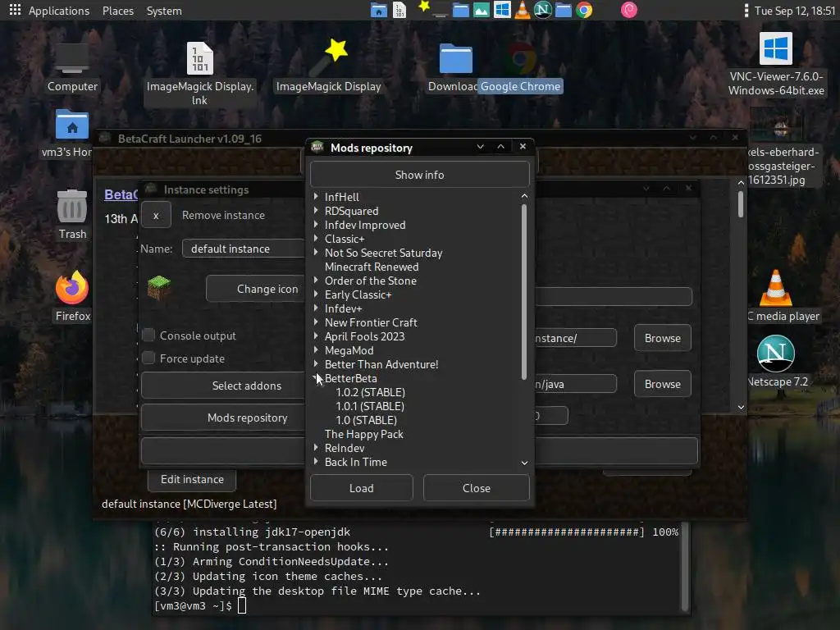840x630 pixels.
Task: Select BetterBeta version 1.0 (STABLE)
Action: coord(367,420)
